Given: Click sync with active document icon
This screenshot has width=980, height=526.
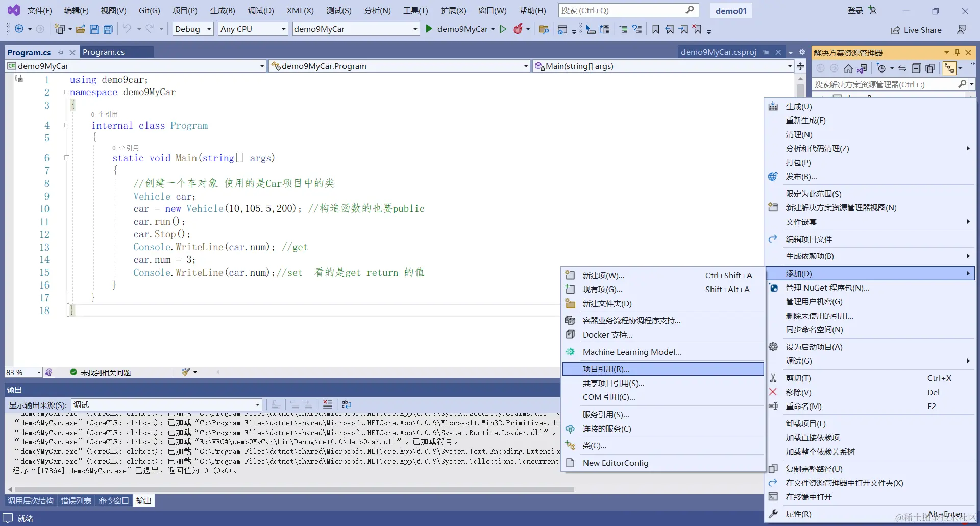Looking at the screenshot, I should pos(902,68).
